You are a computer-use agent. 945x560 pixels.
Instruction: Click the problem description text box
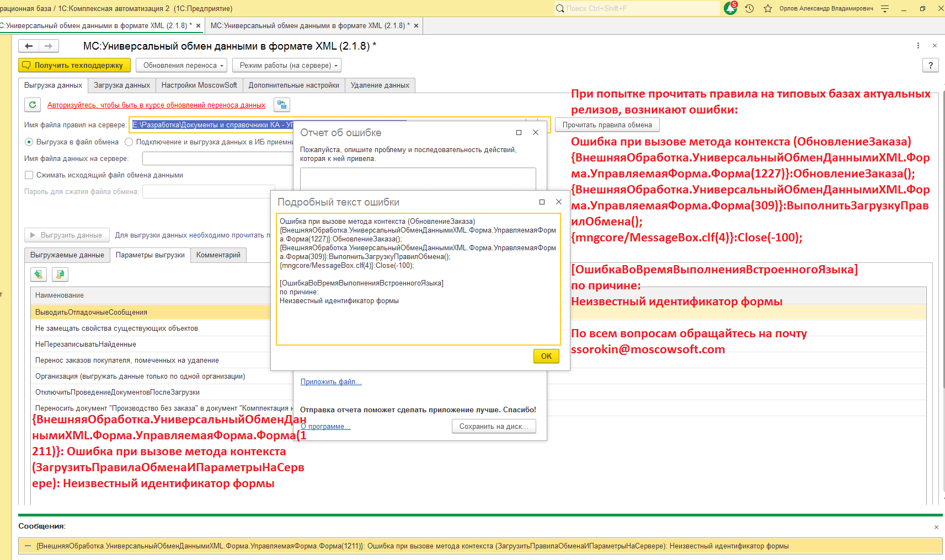[418, 179]
